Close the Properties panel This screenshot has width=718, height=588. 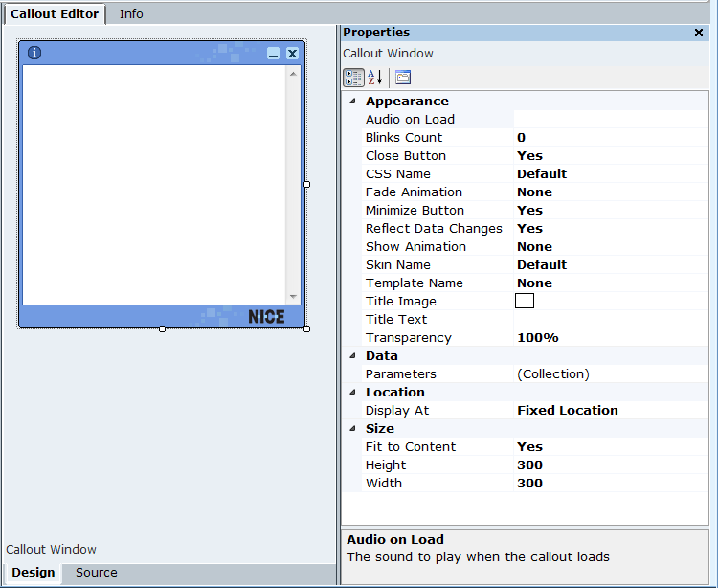[699, 33]
